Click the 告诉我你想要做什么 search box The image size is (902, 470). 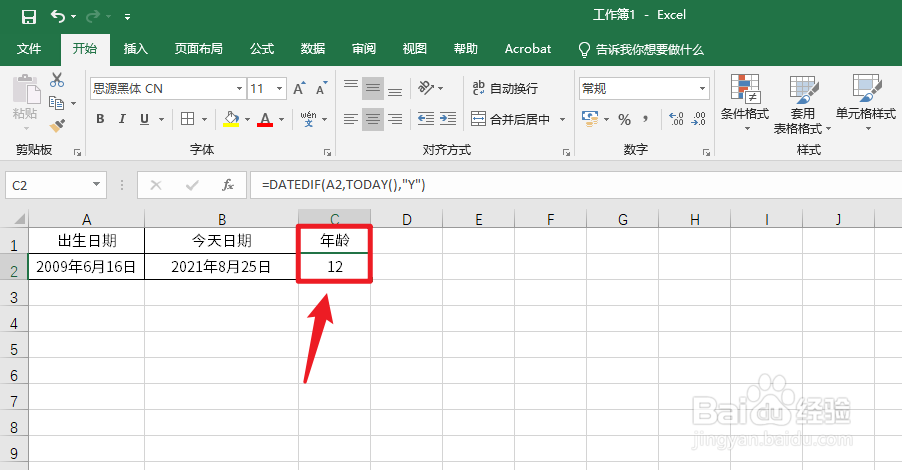[x=641, y=49]
